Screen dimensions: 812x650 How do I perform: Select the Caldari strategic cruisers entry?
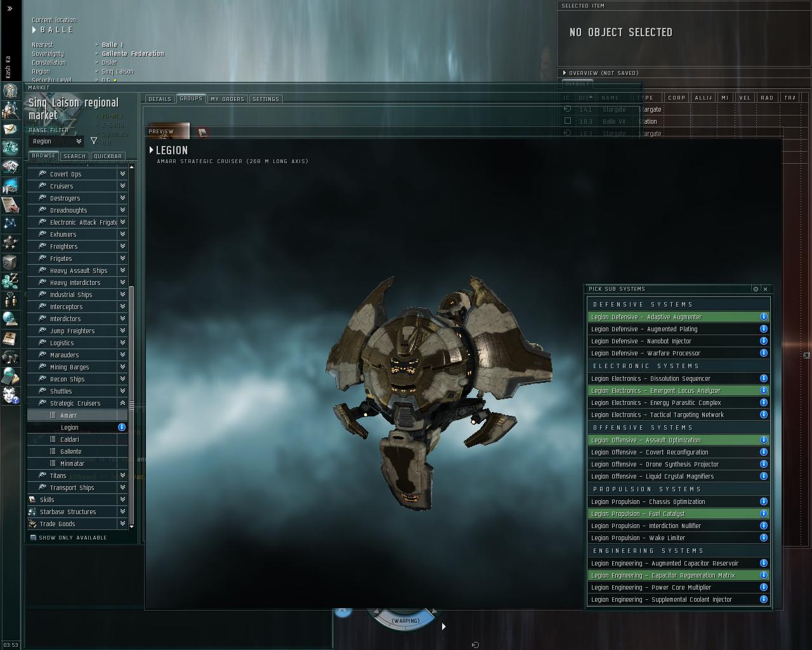(77, 439)
